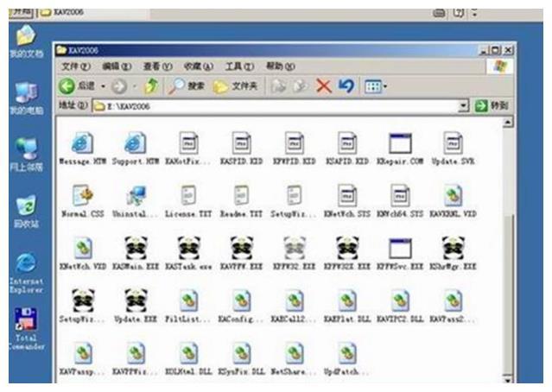Click the Copy To folder toolbar icon
552x392 pixels.
301,85
